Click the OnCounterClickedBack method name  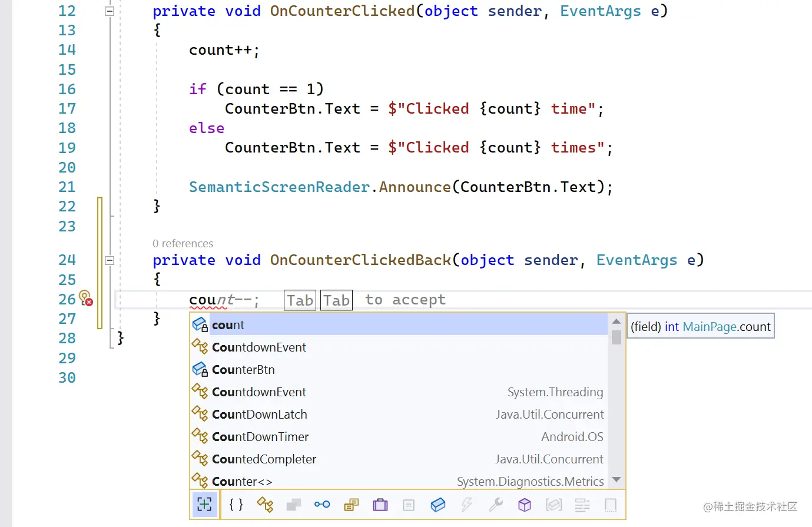360,260
